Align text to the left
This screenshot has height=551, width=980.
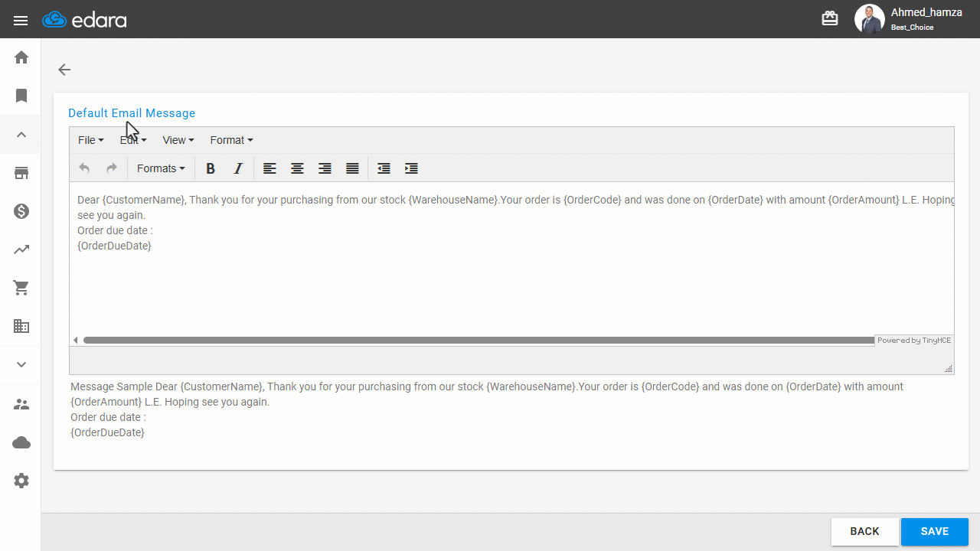tap(269, 168)
